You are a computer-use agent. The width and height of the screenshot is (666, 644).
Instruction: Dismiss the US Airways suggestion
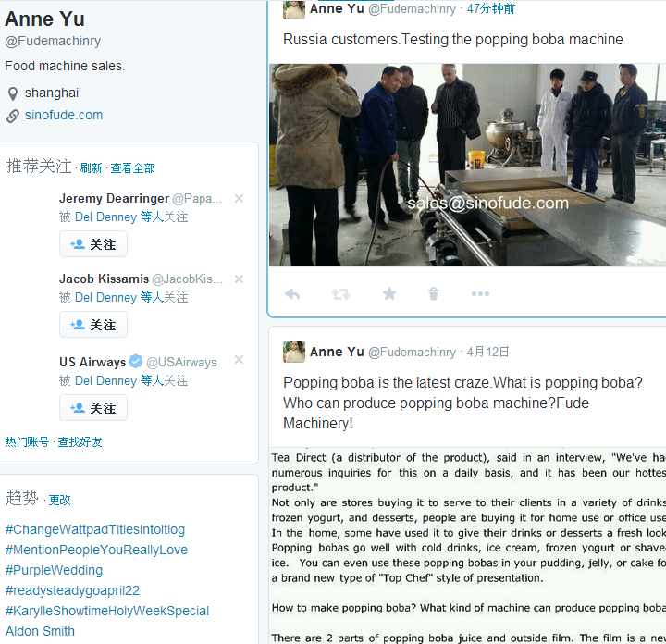240,360
